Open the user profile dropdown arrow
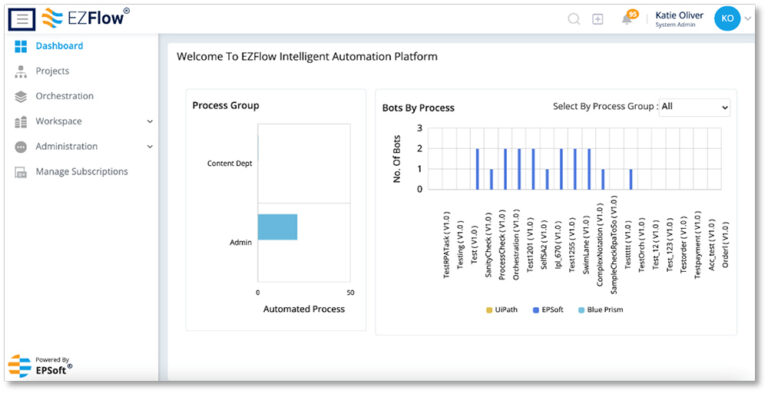The height and width of the screenshot is (394, 768). (748, 19)
